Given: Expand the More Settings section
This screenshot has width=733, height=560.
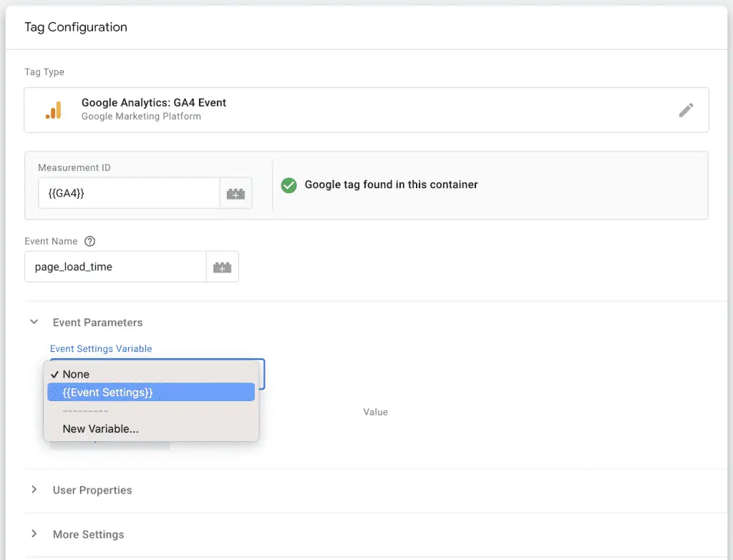Looking at the screenshot, I should pos(34,534).
